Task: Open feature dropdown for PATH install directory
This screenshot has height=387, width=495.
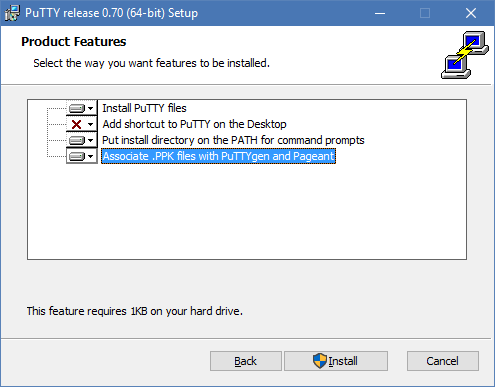Action: point(81,140)
